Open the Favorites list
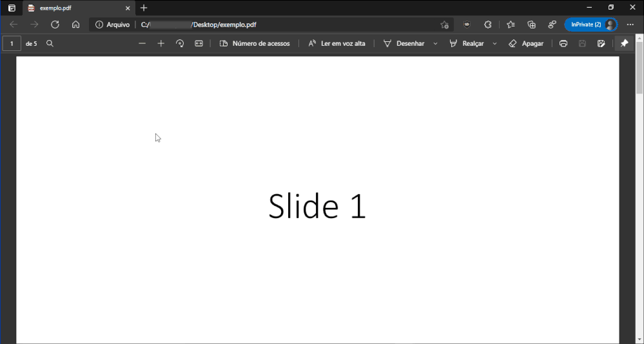The width and height of the screenshot is (644, 344). (x=511, y=25)
